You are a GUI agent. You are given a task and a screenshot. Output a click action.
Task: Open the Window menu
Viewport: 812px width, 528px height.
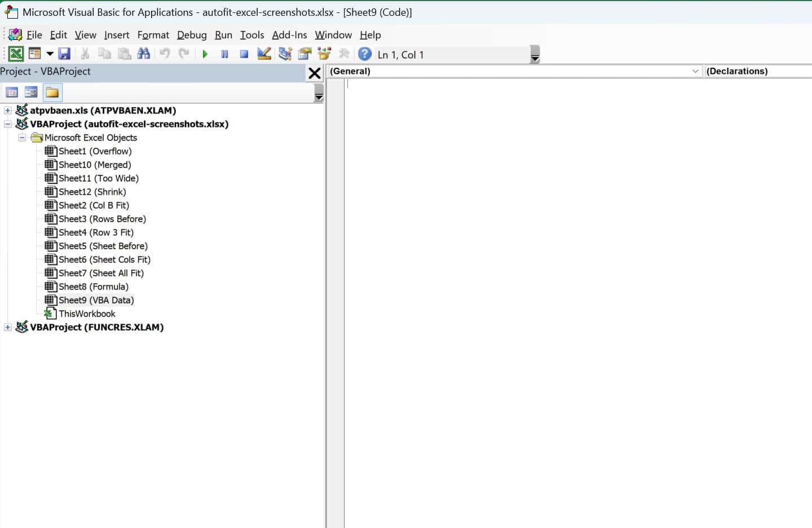click(333, 35)
